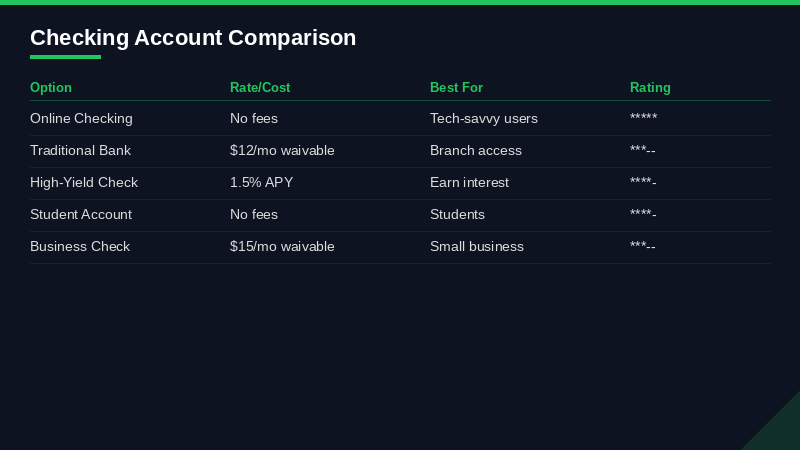Image resolution: width=800 pixels, height=450 pixels.
Task: Select the 'Earn interest' cell
Action: point(469,183)
